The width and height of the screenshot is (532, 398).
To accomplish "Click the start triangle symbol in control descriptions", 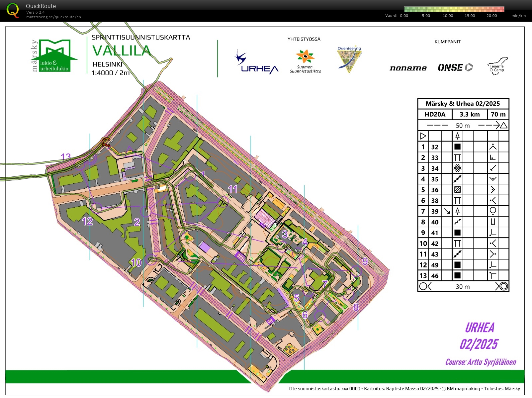I will [x=423, y=136].
